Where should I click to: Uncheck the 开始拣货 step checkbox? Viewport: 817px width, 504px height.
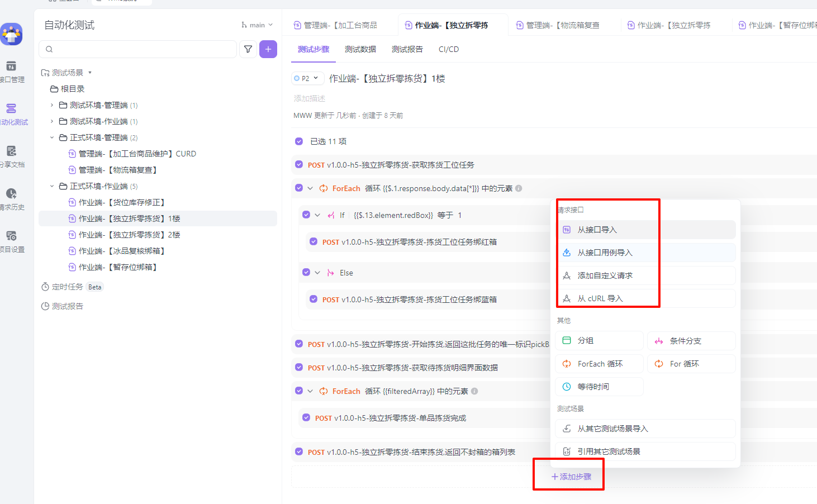tap(299, 344)
